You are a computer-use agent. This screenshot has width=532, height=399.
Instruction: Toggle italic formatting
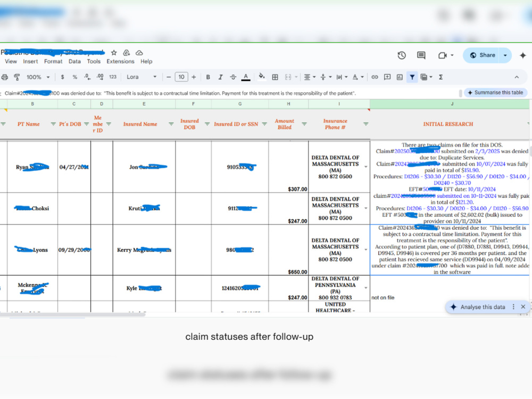(x=221, y=77)
